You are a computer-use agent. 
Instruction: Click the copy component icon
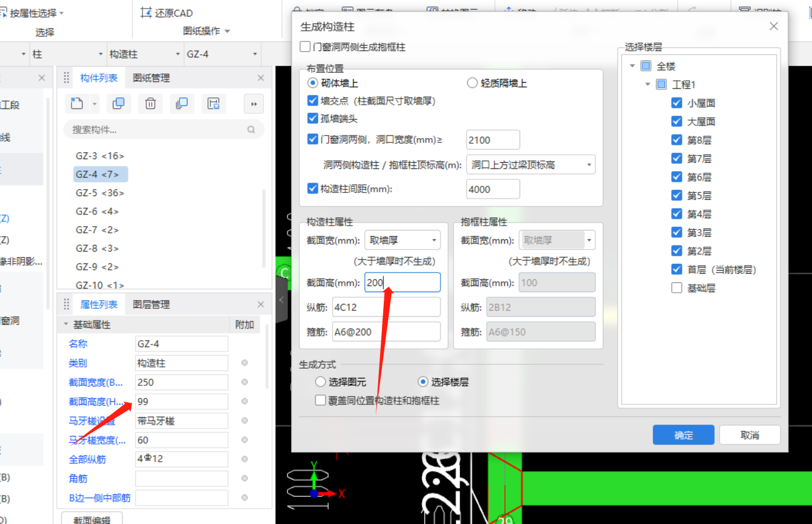click(x=118, y=104)
